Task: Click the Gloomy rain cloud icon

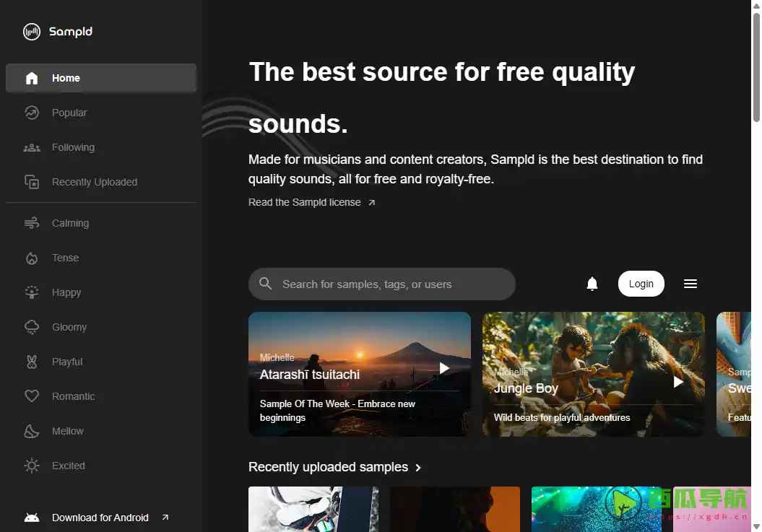Action: click(x=32, y=327)
